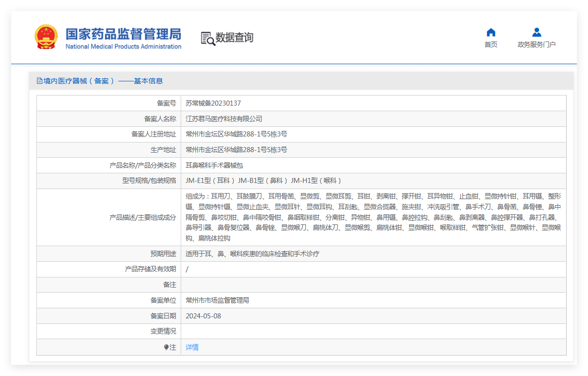Click the 生产地址 address value
The height and width of the screenshot is (376, 588).
tap(236, 150)
